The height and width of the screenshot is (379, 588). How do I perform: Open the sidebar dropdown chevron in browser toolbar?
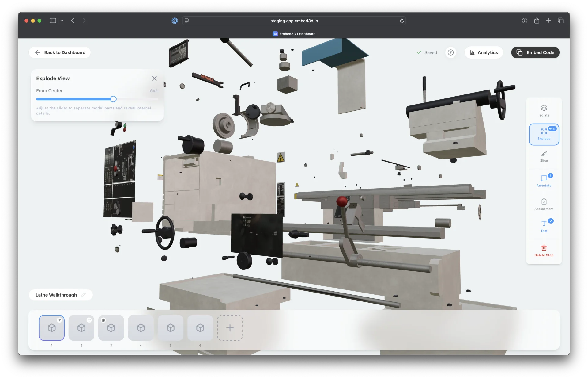[62, 21]
